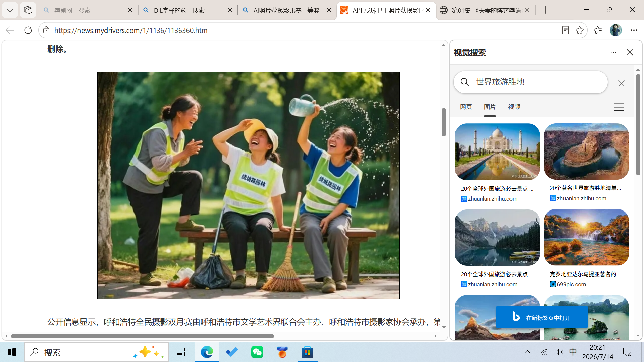This screenshot has width=644, height=362.
Task: Switch to the AI照片获摄影比赛一等奖 tab
Action: click(x=287, y=10)
